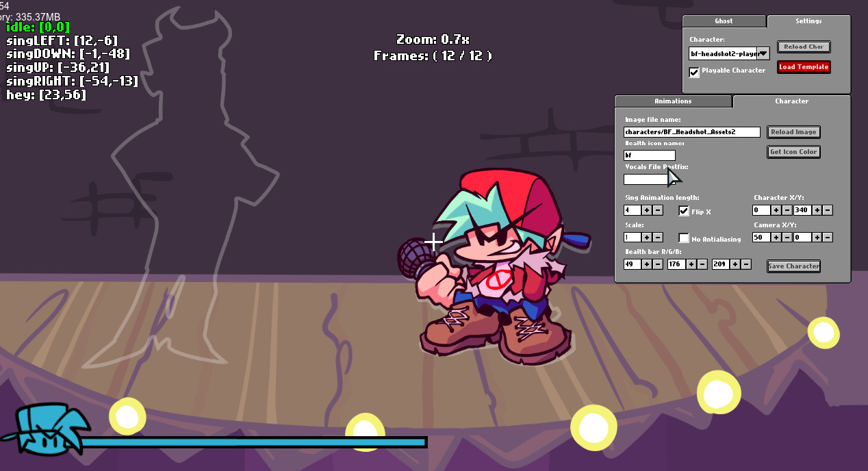The height and width of the screenshot is (471, 868).
Task: Increase Camera X value 50 with plus
Action: tap(776, 238)
